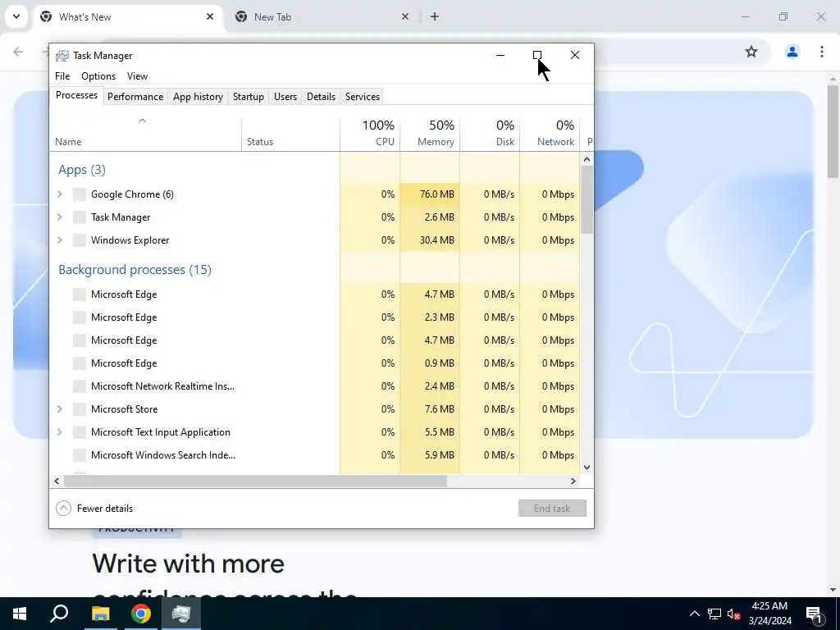840x630 pixels.
Task: Go back in Chrome
Action: click(18, 52)
